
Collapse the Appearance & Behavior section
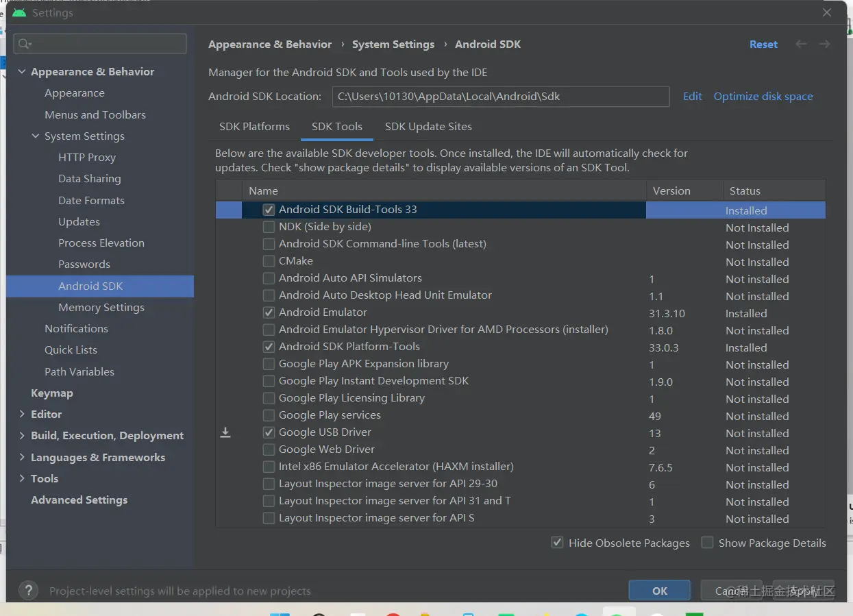[x=22, y=71]
